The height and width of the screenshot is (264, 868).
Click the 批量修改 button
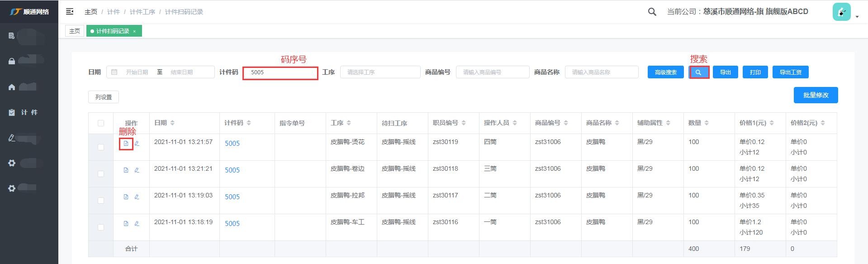(816, 95)
